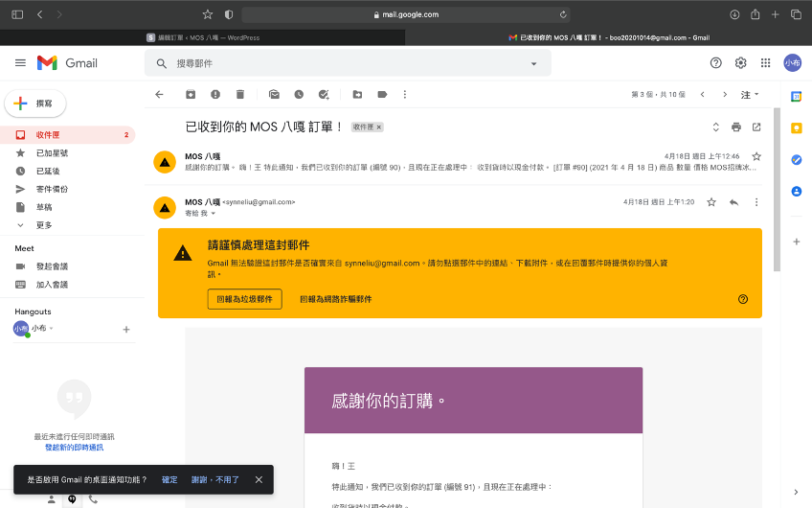The image size is (812, 508).
Task: Open the 已加星號 folder
Action: (x=52, y=152)
